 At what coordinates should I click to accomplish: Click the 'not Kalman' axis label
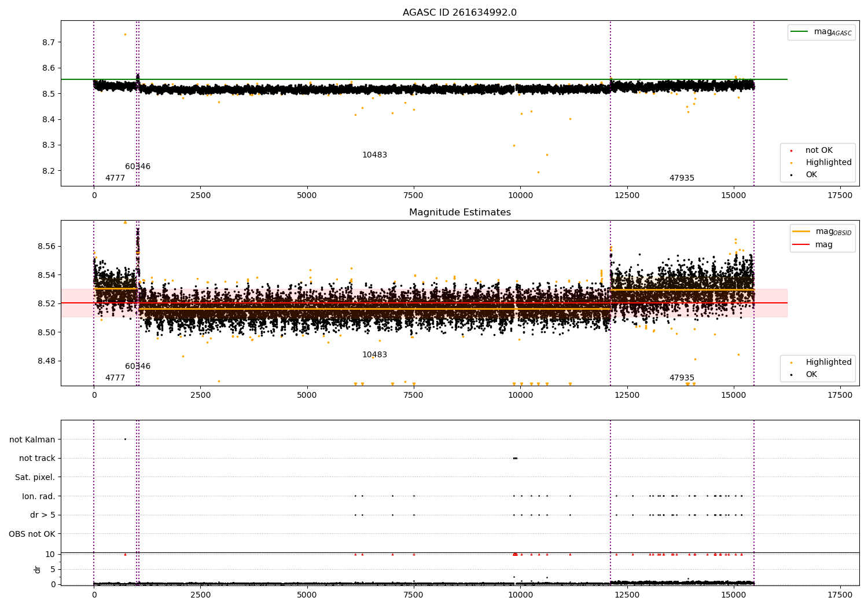(x=32, y=439)
